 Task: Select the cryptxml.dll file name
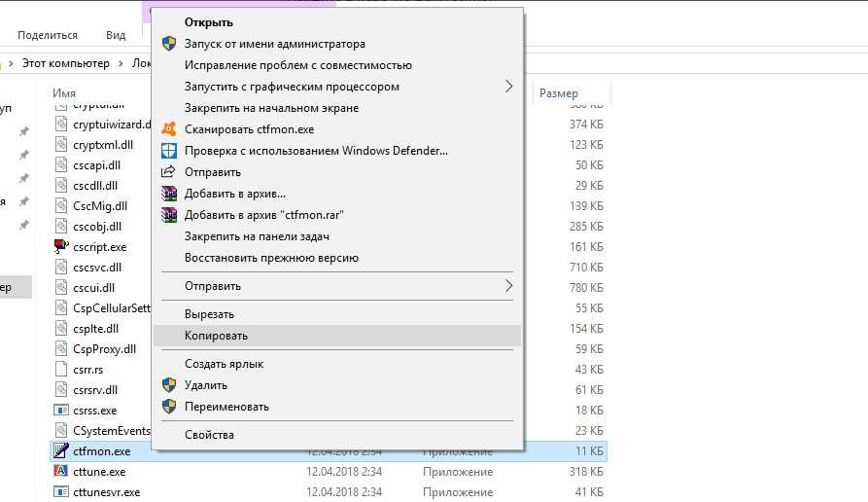(103, 145)
